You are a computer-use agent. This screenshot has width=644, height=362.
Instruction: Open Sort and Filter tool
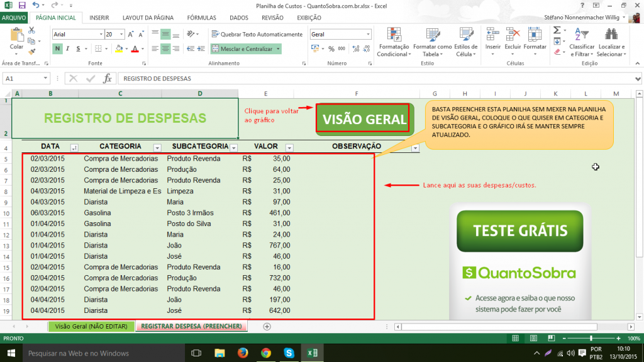pyautogui.click(x=582, y=42)
